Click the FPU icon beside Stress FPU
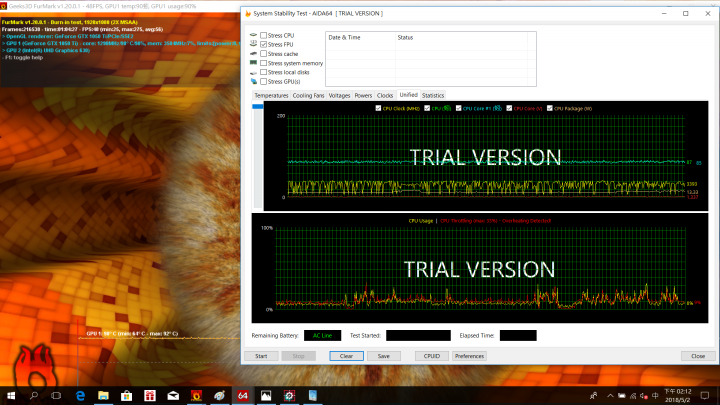Viewport: 720px width, 405px height. (253, 44)
